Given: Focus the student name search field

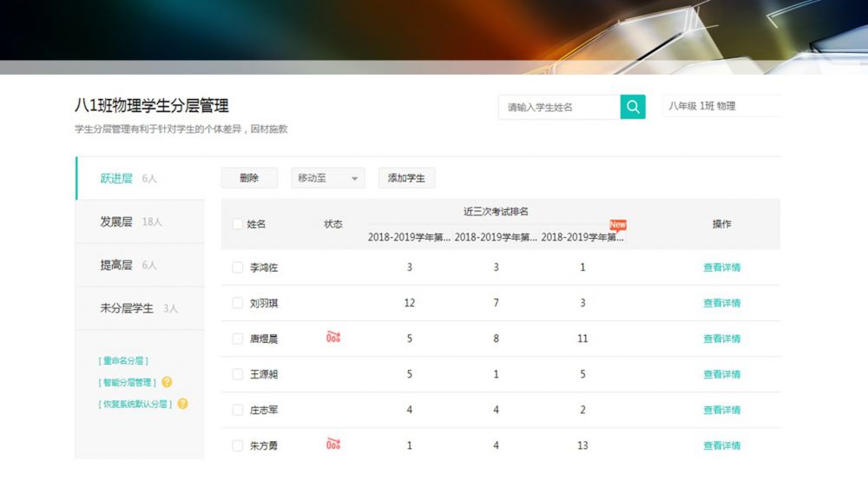Looking at the screenshot, I should [559, 107].
